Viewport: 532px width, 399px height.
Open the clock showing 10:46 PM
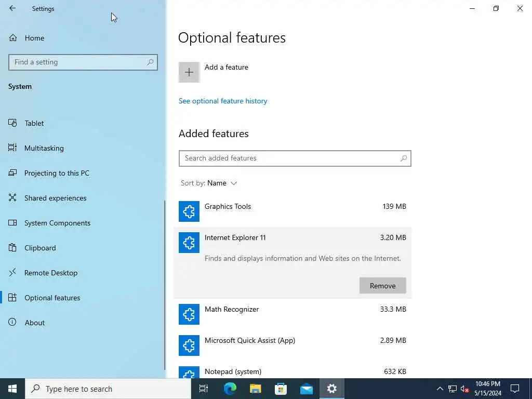pyautogui.click(x=488, y=389)
